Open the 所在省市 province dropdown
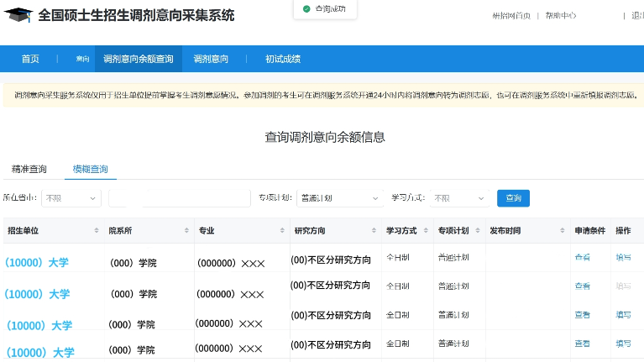 (71, 198)
